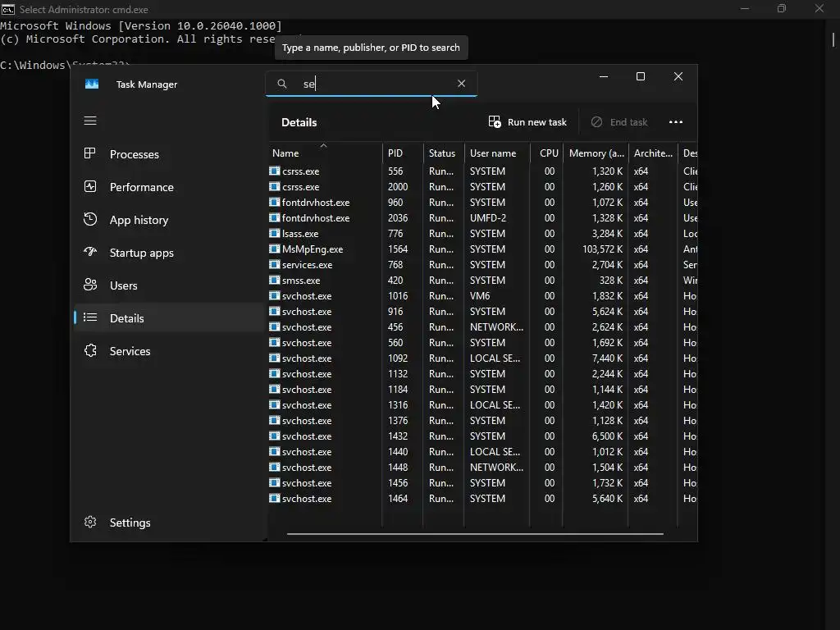Viewport: 840px width, 630px height.
Task: Click the MsMpEng.exe process icon
Action: 274,249
